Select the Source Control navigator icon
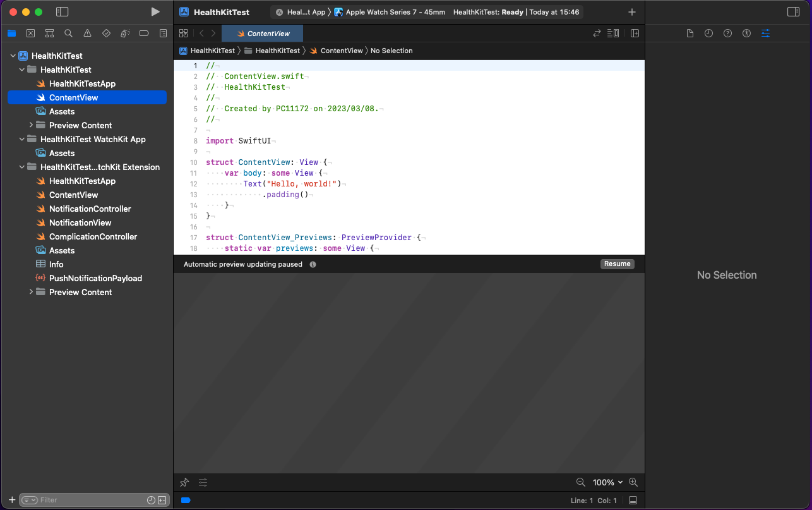This screenshot has height=510, width=812. pos(30,33)
